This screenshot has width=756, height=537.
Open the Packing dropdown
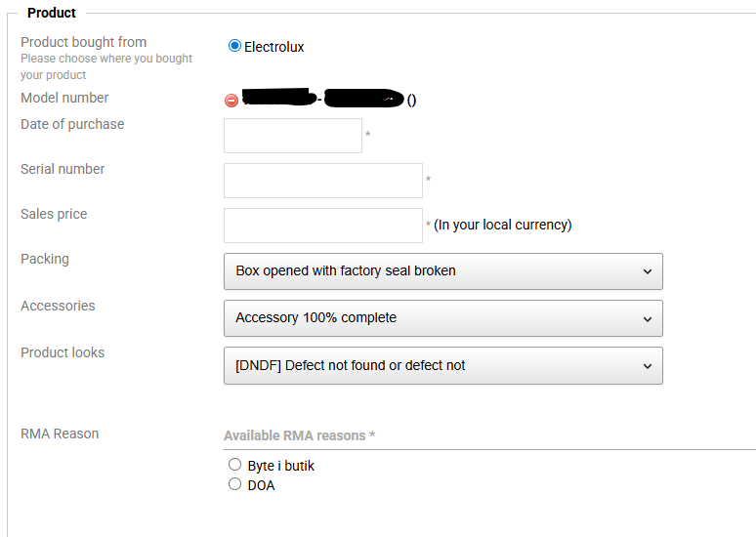442,271
